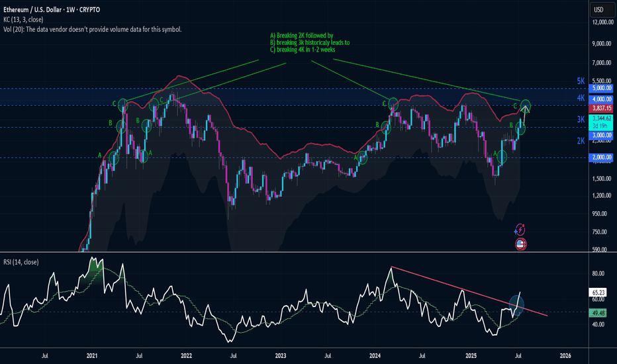Click the blue 4K level label

(581, 98)
